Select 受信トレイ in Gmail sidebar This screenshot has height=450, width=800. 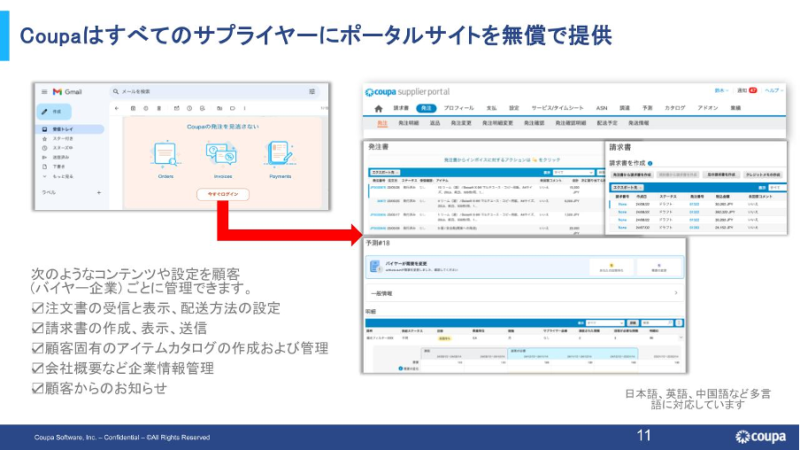[70, 130]
